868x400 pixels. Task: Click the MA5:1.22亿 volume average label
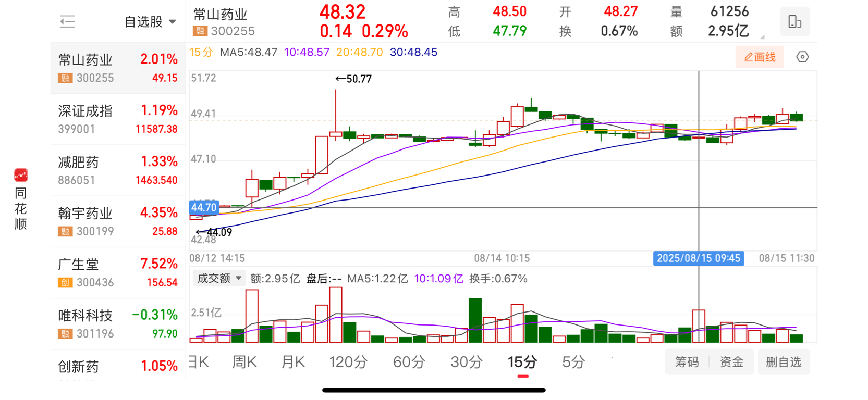coord(377,279)
